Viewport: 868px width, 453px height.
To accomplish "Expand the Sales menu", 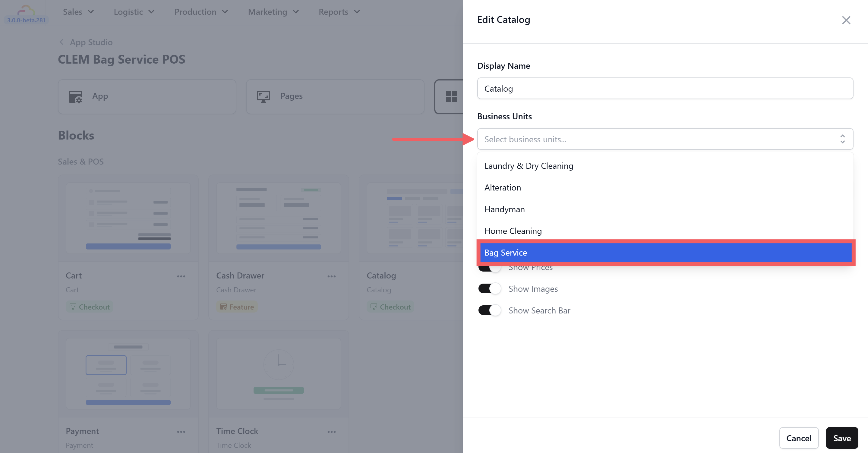I will 78,12.
